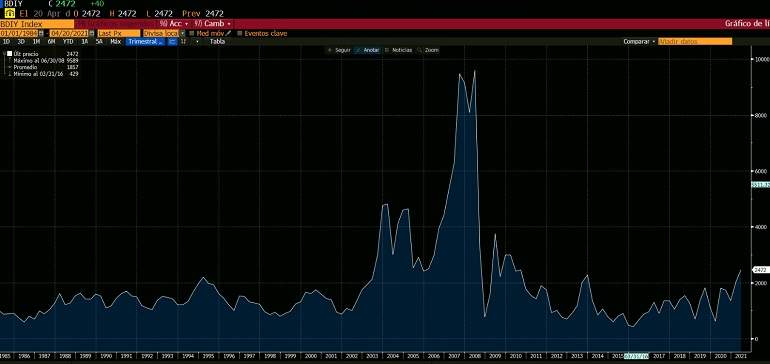Open the Noticias news tool

398,50
